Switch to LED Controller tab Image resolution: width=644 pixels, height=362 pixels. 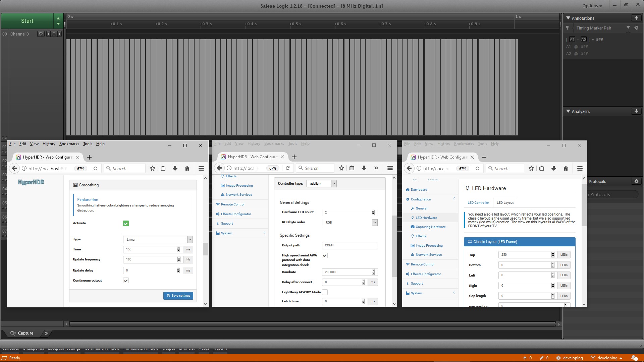478,203
